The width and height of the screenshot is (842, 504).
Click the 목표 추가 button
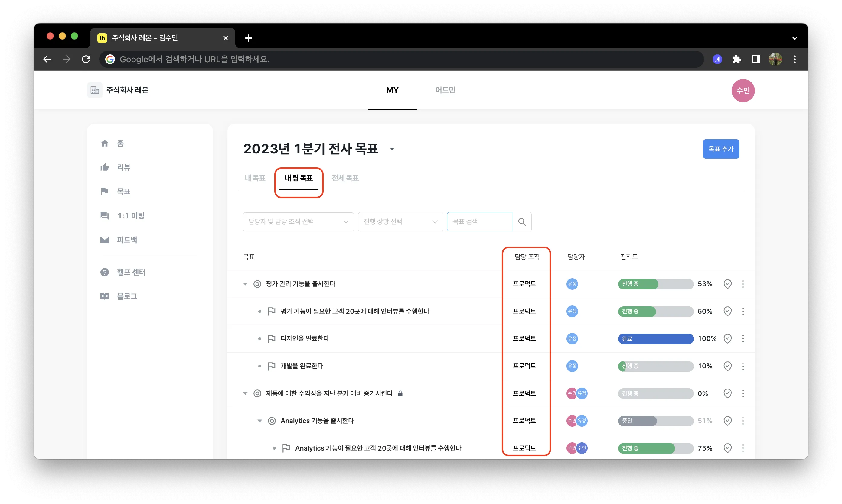coord(721,149)
